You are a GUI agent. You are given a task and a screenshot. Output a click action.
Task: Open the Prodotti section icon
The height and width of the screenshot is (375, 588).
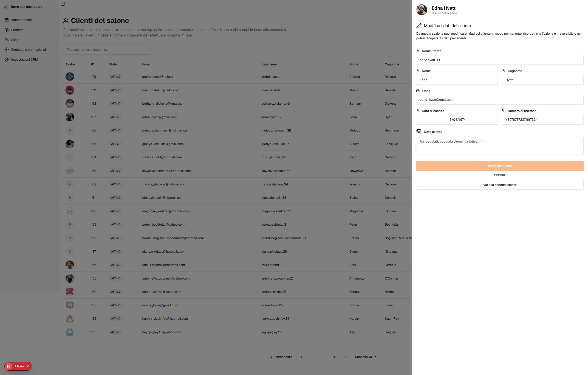[x=7, y=30]
